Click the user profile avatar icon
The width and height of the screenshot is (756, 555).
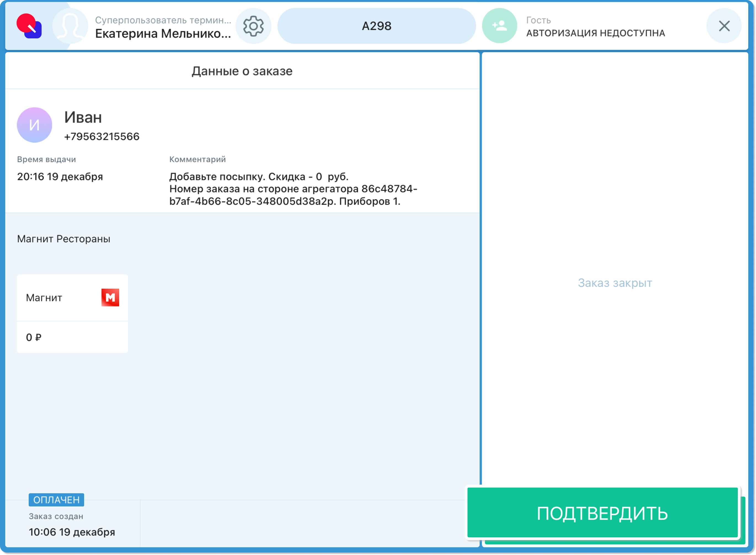(x=70, y=26)
